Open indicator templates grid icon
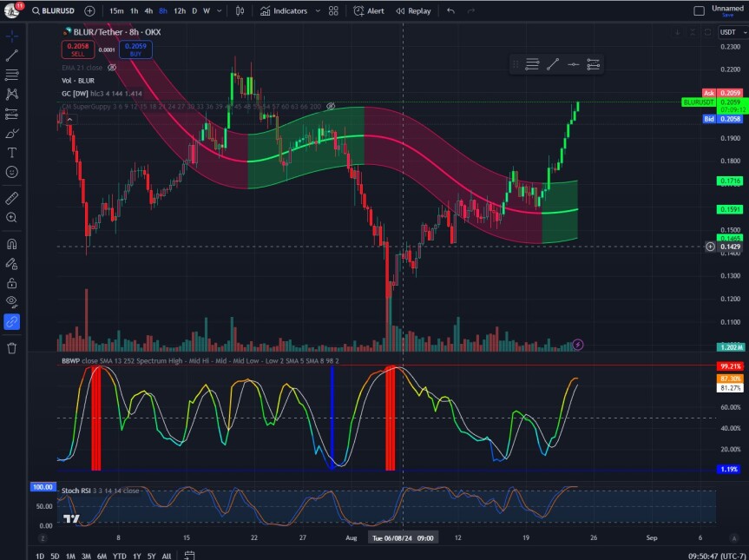 click(333, 11)
